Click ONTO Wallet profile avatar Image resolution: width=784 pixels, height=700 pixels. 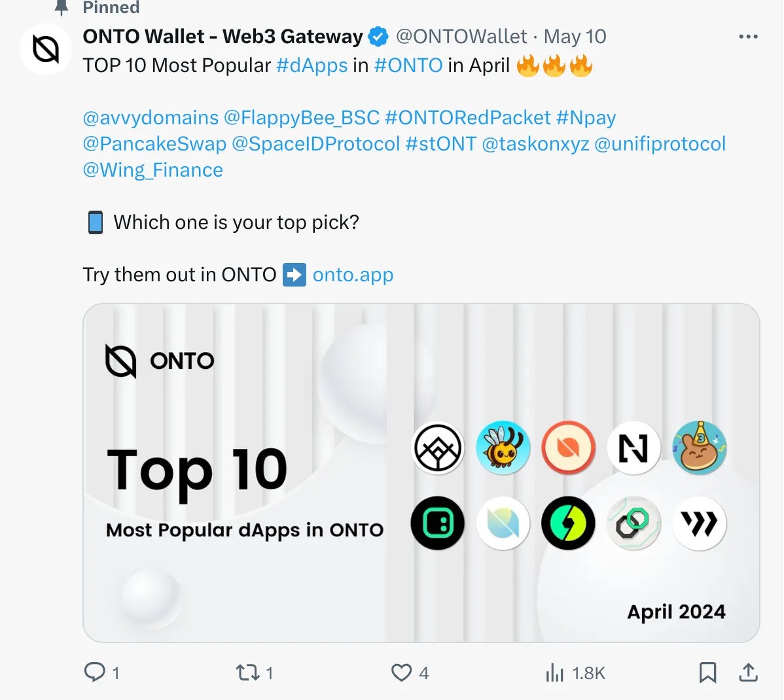pyautogui.click(x=45, y=49)
